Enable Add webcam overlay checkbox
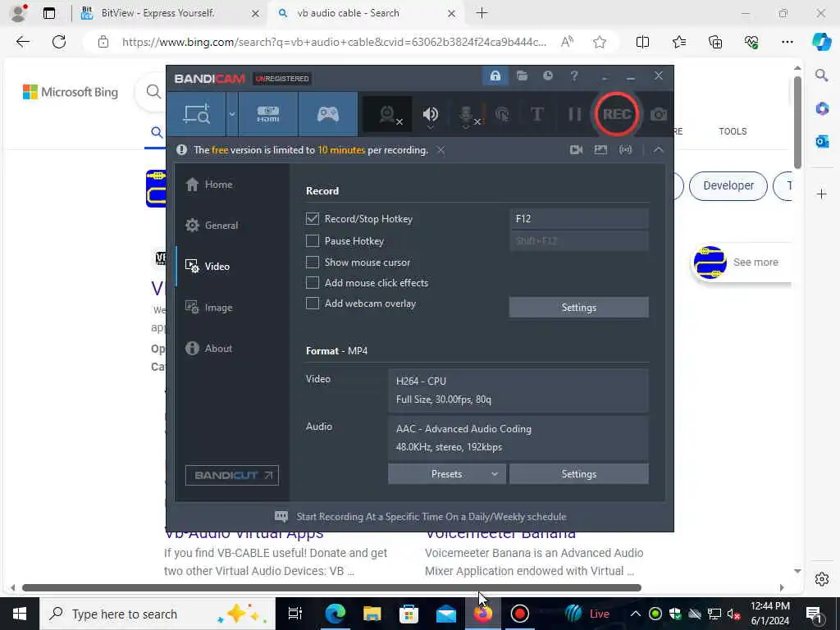840x630 pixels. 313,304
